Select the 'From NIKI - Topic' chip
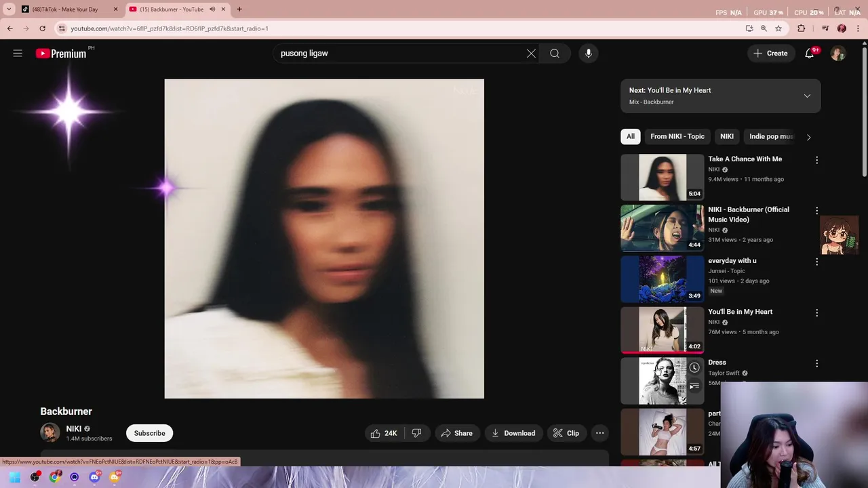Screen dimensions: 868x488 click(x=677, y=136)
